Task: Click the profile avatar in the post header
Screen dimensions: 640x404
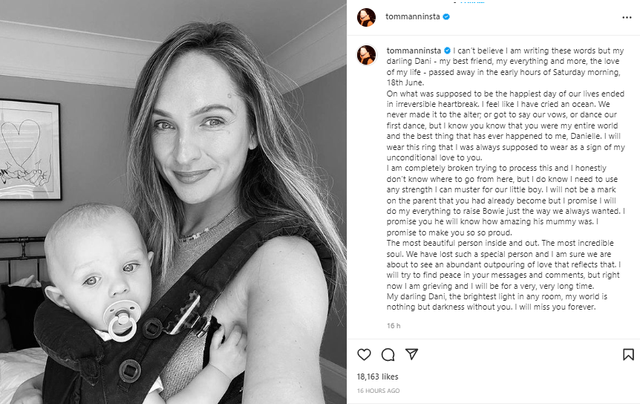Action: [366, 17]
